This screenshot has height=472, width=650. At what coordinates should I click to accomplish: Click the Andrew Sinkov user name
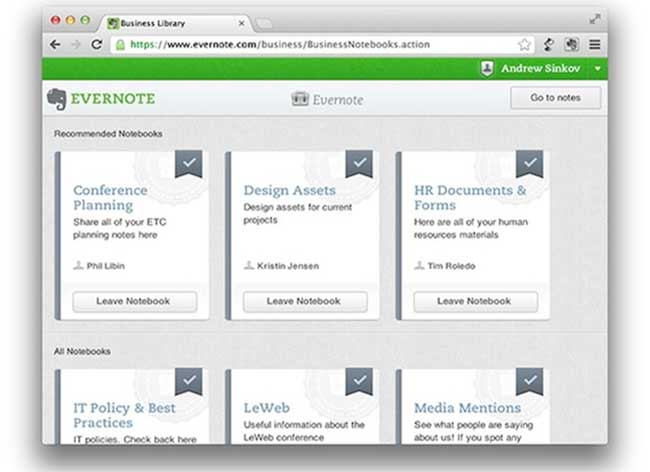click(541, 68)
